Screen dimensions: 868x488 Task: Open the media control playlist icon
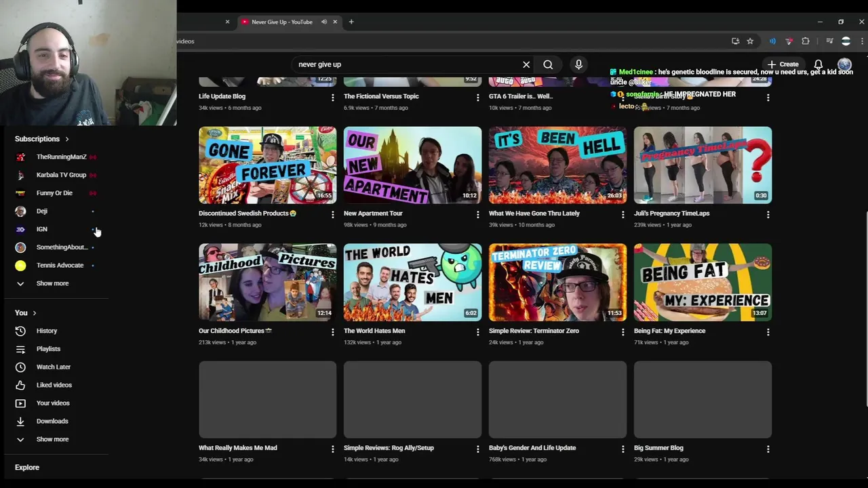coord(829,41)
